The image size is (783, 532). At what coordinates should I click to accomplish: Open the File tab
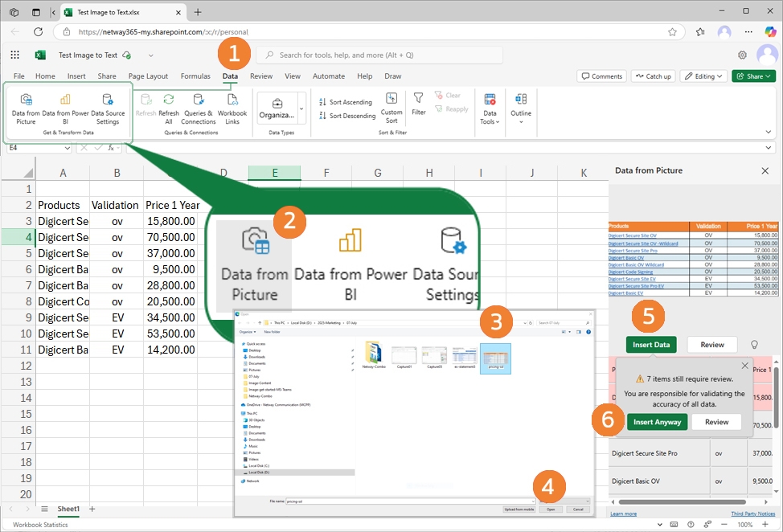pos(19,76)
